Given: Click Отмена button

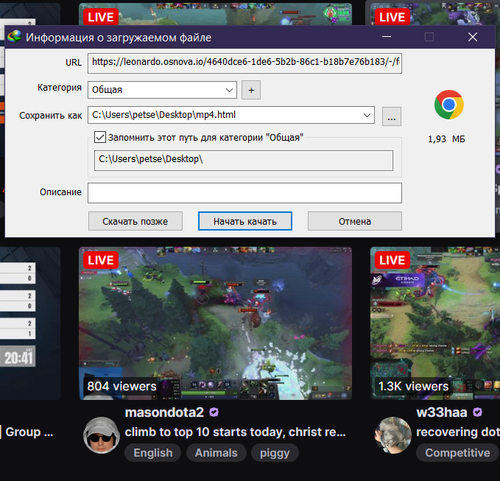Looking at the screenshot, I should [355, 221].
